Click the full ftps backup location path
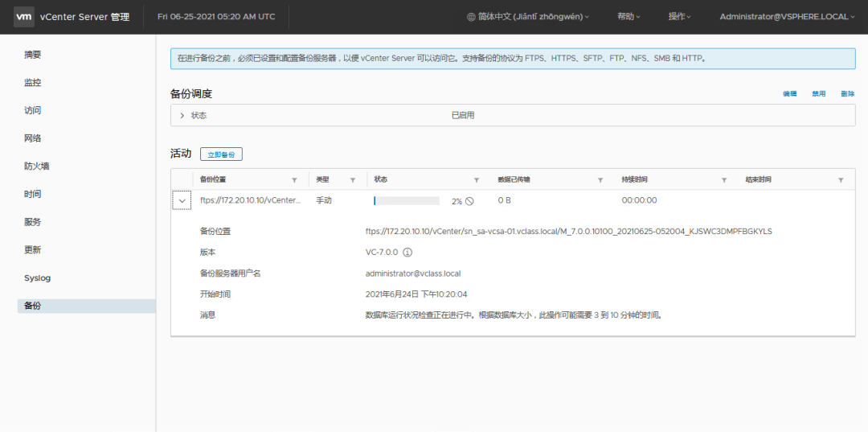 coord(569,231)
